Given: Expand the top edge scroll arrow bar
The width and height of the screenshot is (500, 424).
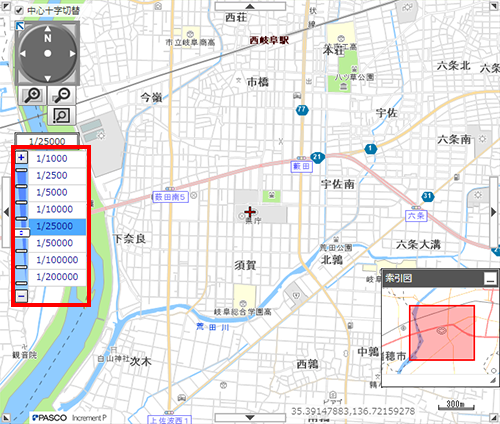Looking at the screenshot, I should pyautogui.click(x=250, y=6).
